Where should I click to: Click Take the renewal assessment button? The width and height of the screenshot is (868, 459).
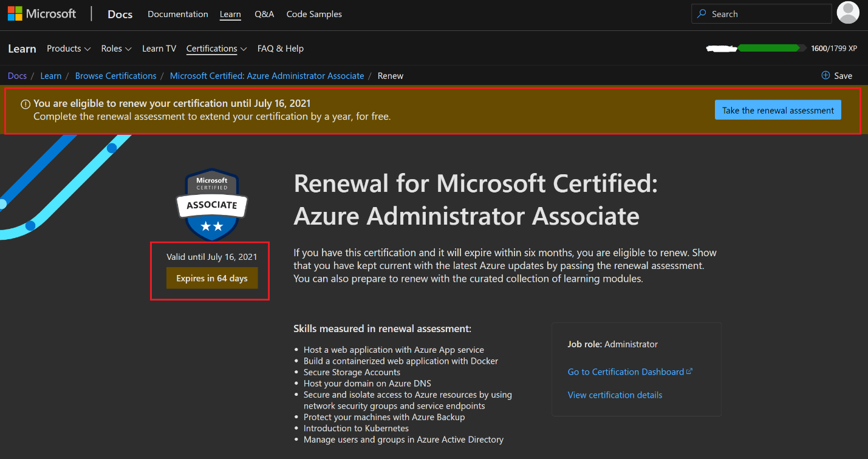(778, 110)
